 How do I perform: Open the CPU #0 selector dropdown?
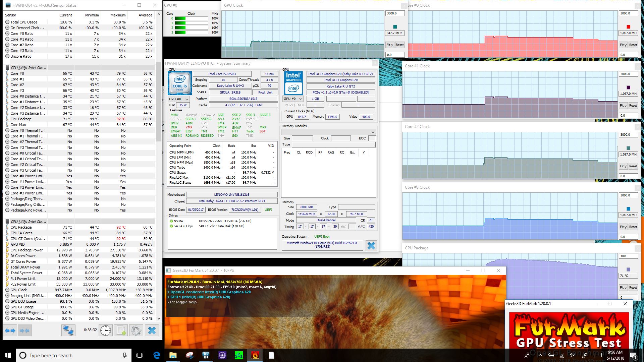pos(179,99)
